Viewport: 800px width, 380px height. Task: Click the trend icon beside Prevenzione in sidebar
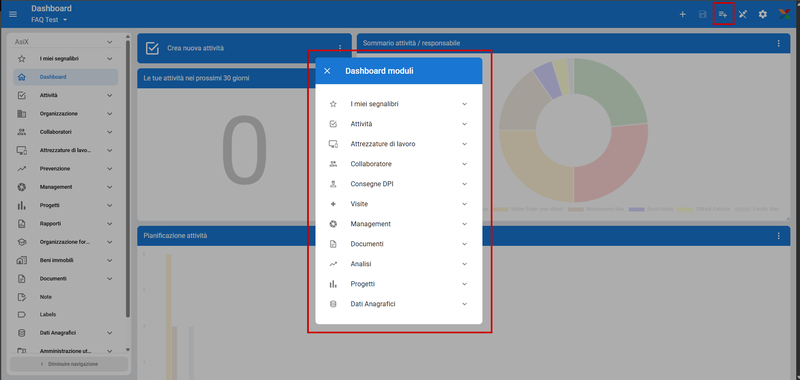(x=21, y=168)
